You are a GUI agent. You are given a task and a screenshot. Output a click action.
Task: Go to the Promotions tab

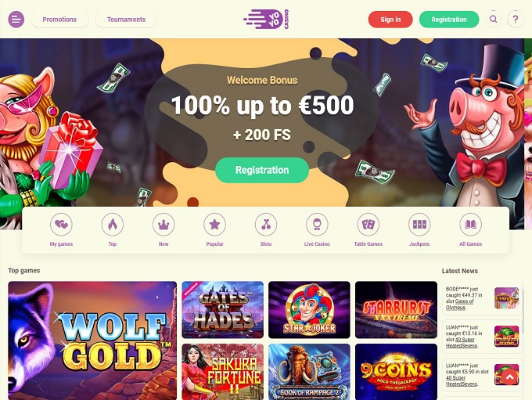[x=59, y=20]
